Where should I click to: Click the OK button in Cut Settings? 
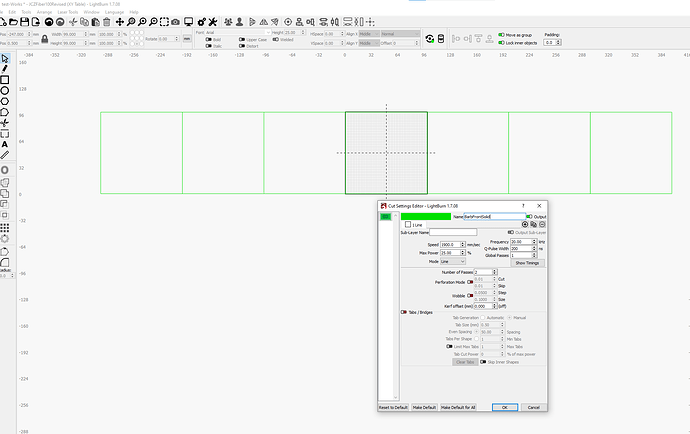(x=505, y=408)
